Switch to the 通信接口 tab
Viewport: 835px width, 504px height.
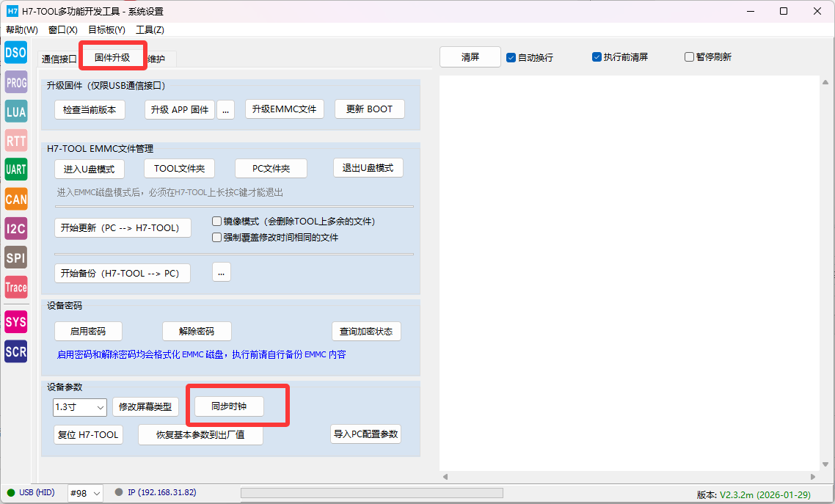(59, 59)
